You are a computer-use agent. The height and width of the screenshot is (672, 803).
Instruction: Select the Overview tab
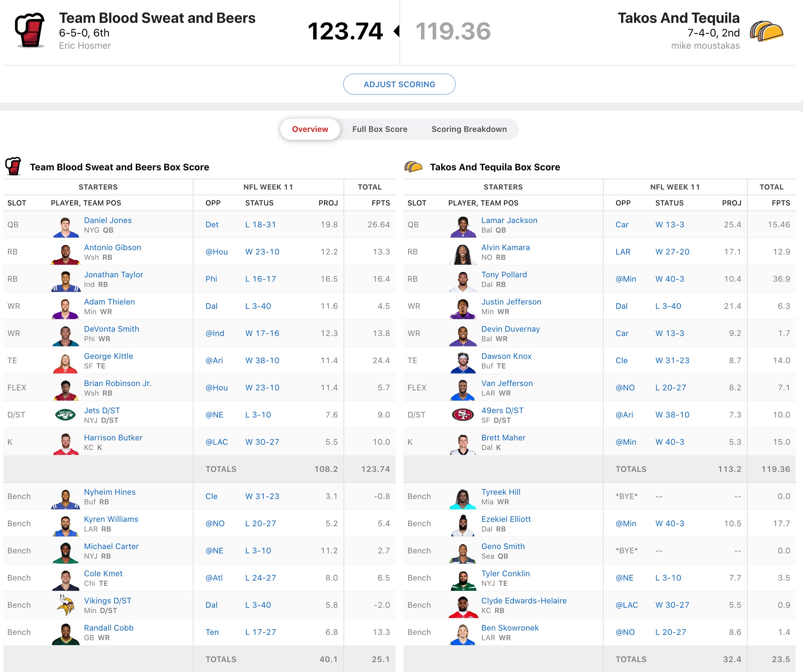pos(310,129)
